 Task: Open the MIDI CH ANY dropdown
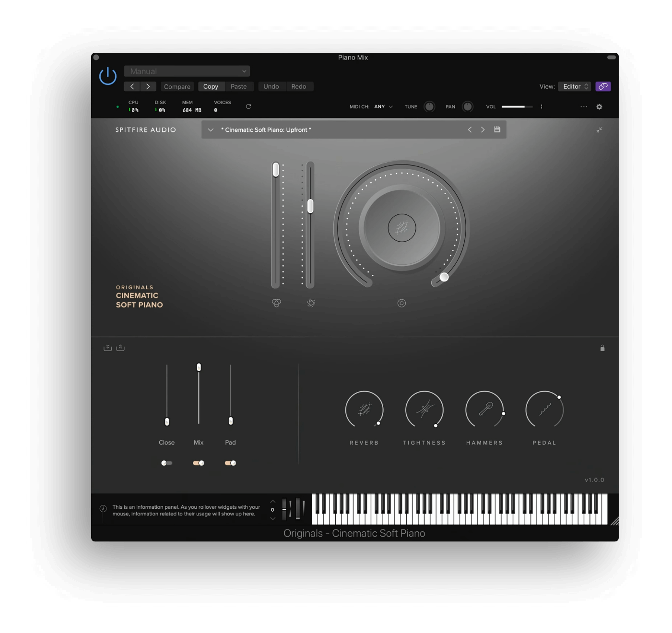click(x=383, y=107)
